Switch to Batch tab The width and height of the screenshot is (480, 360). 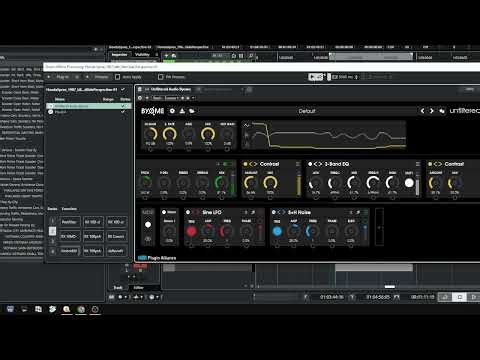(x=52, y=209)
